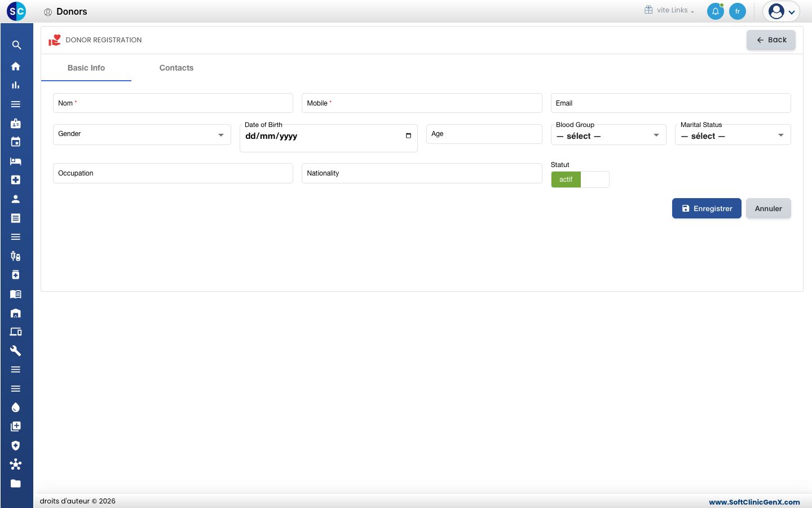Focus the Mobile input field
Viewport: 812px width, 508px height.
coord(422,103)
